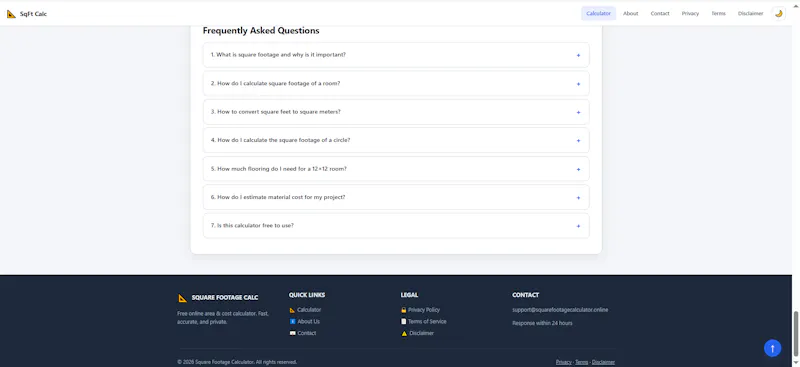This screenshot has width=800, height=367.
Task: Click the plus icon on question 5
Action: point(578,169)
